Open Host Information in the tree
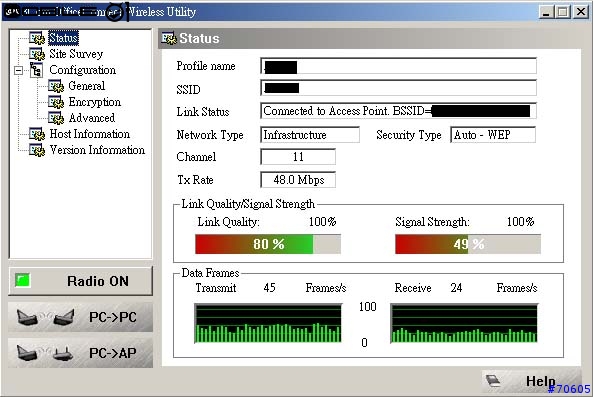 pos(90,134)
